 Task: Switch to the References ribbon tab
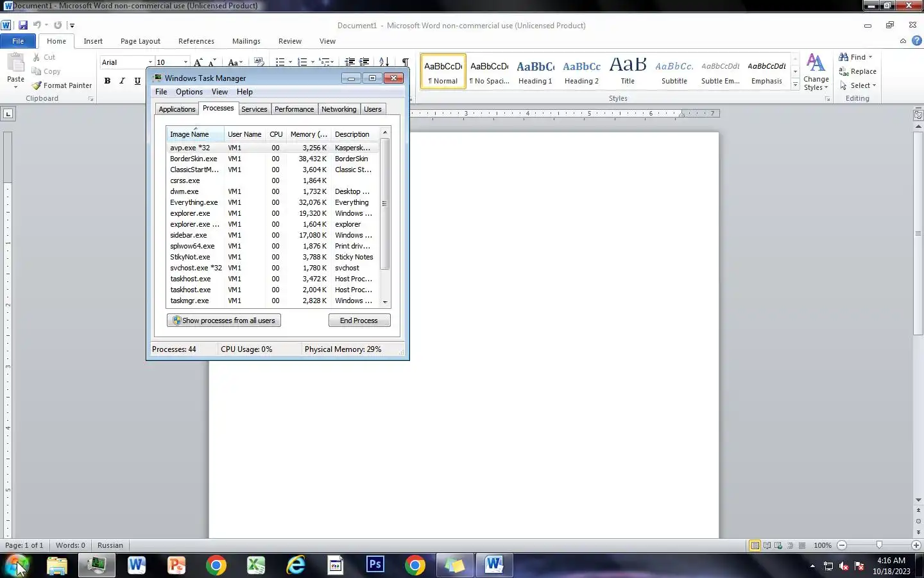click(196, 41)
